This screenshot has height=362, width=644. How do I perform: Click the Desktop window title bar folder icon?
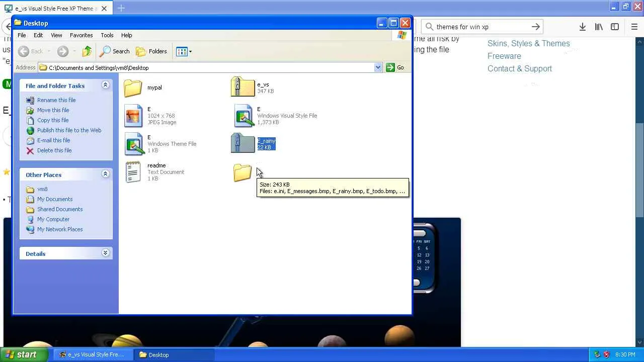[x=18, y=23]
